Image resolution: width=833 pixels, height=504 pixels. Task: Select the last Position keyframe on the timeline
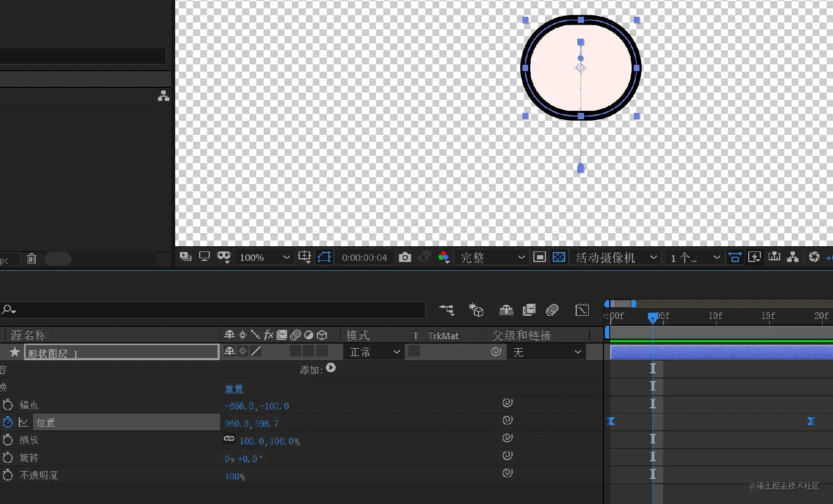tap(811, 421)
